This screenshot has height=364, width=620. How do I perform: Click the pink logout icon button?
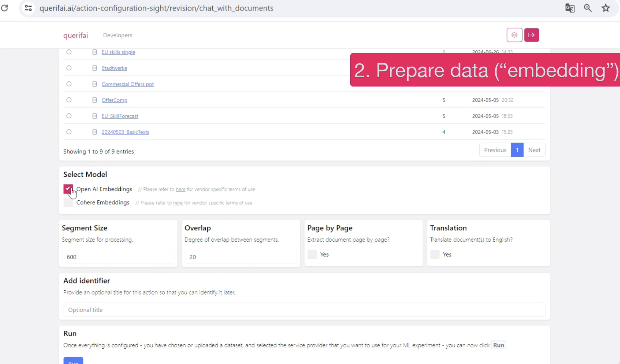tap(531, 35)
